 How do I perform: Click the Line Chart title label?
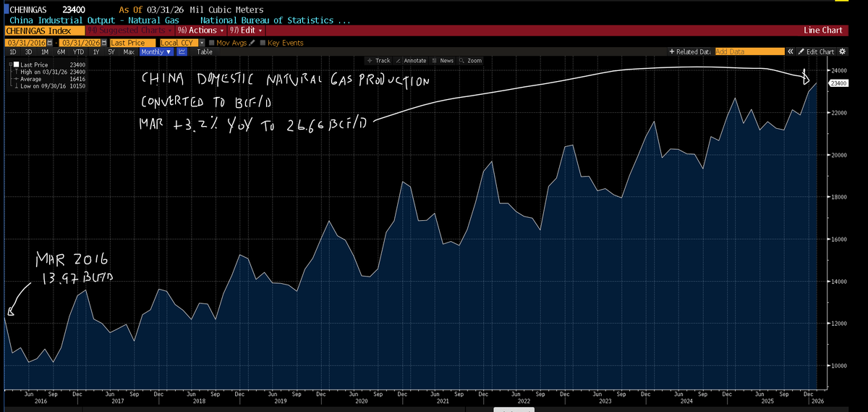pyautogui.click(x=822, y=30)
